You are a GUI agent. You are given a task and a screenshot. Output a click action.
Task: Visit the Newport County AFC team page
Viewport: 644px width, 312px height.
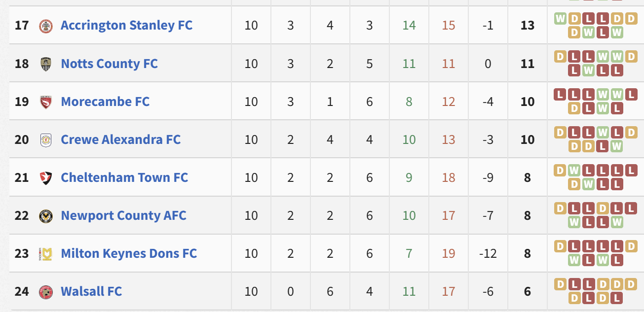point(123,215)
